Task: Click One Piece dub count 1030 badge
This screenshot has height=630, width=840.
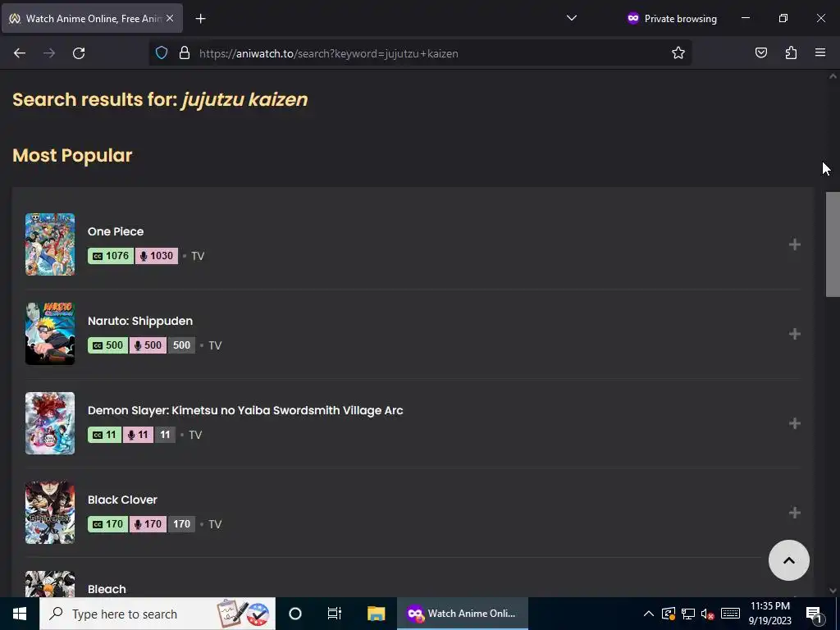Action: coord(157,256)
